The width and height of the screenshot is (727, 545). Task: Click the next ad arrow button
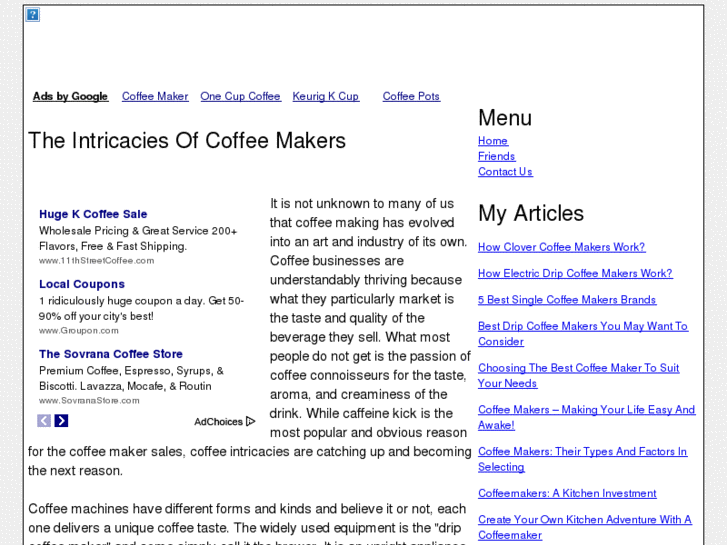pyautogui.click(x=61, y=421)
